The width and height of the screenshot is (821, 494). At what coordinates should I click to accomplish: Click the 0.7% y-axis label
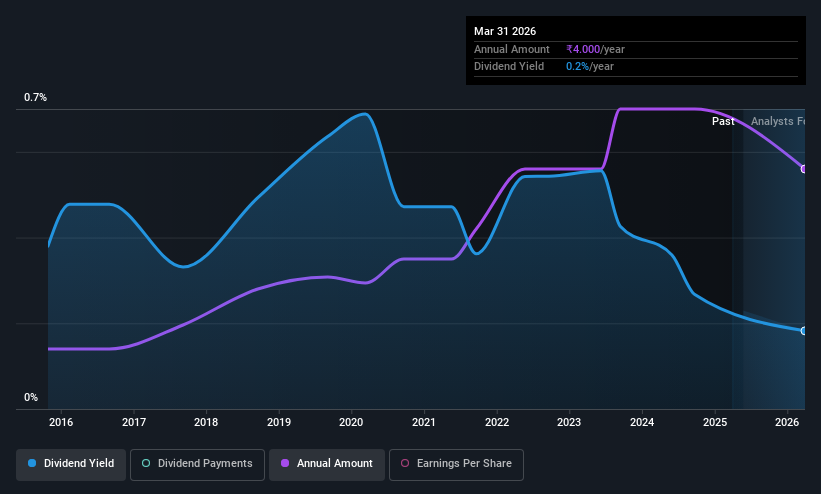[35, 97]
